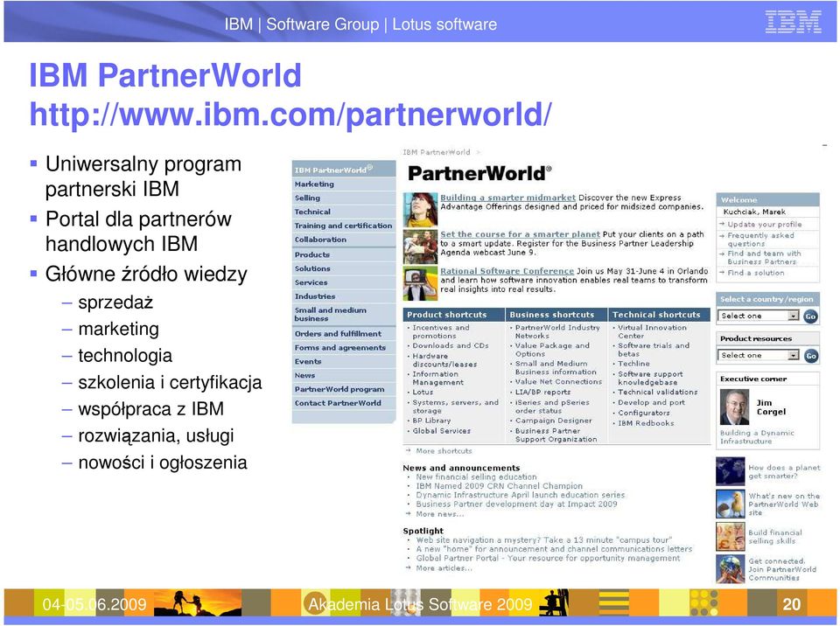Click Update your profile link
840x626 pixels.
[x=764, y=225]
